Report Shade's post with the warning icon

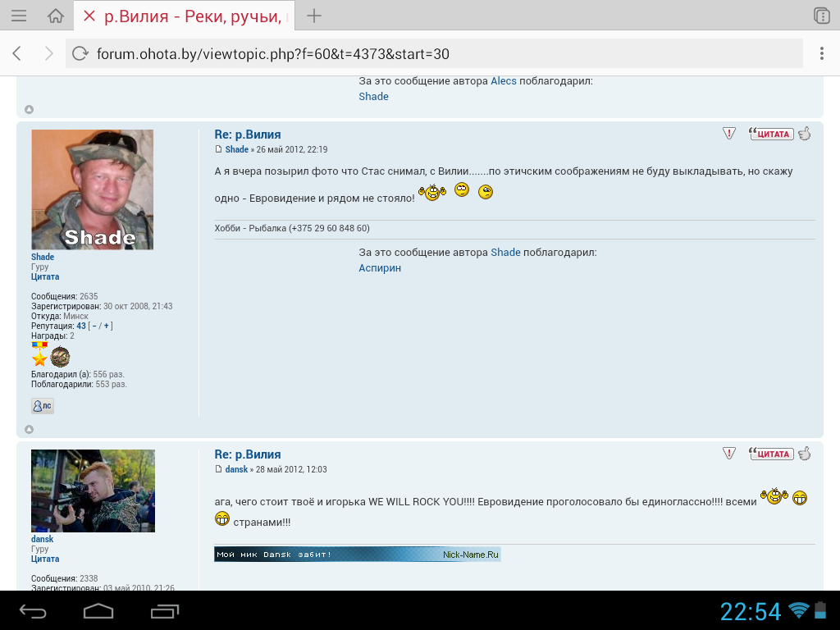coord(729,134)
